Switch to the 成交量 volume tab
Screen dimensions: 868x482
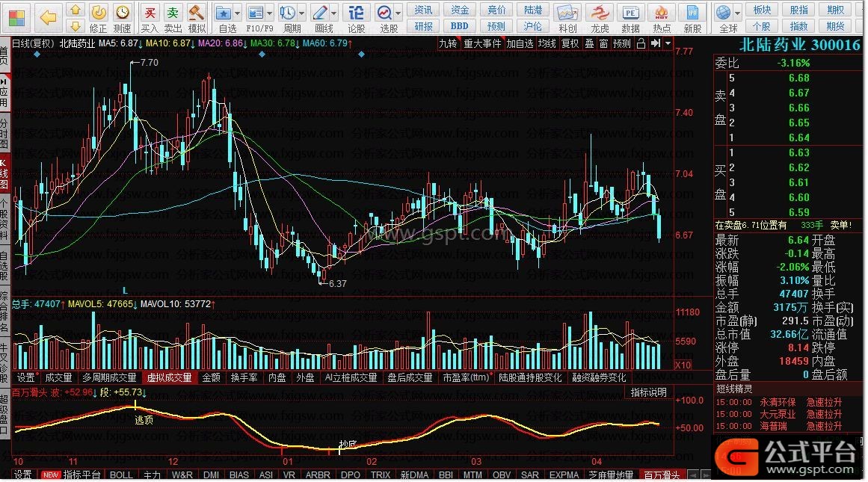tap(58, 377)
